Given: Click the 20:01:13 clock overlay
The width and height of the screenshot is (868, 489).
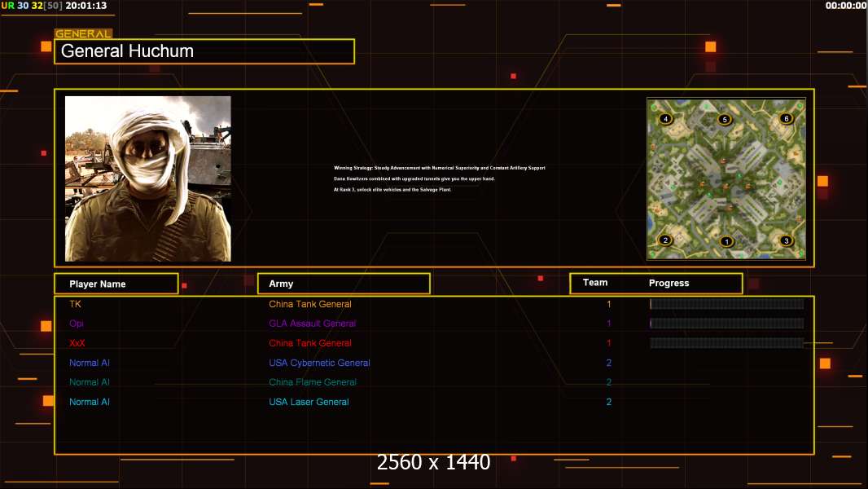Looking at the screenshot, I should coord(85,6).
